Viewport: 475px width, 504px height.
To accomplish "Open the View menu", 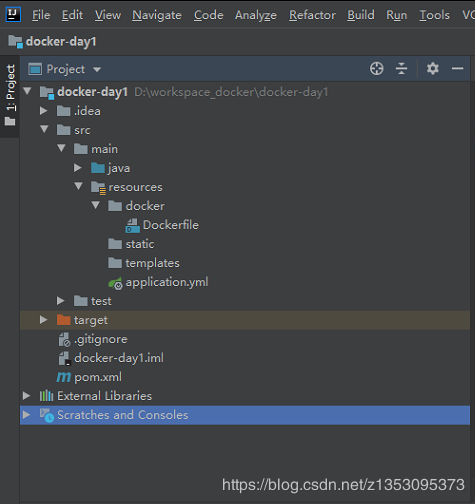I will pyautogui.click(x=108, y=15).
